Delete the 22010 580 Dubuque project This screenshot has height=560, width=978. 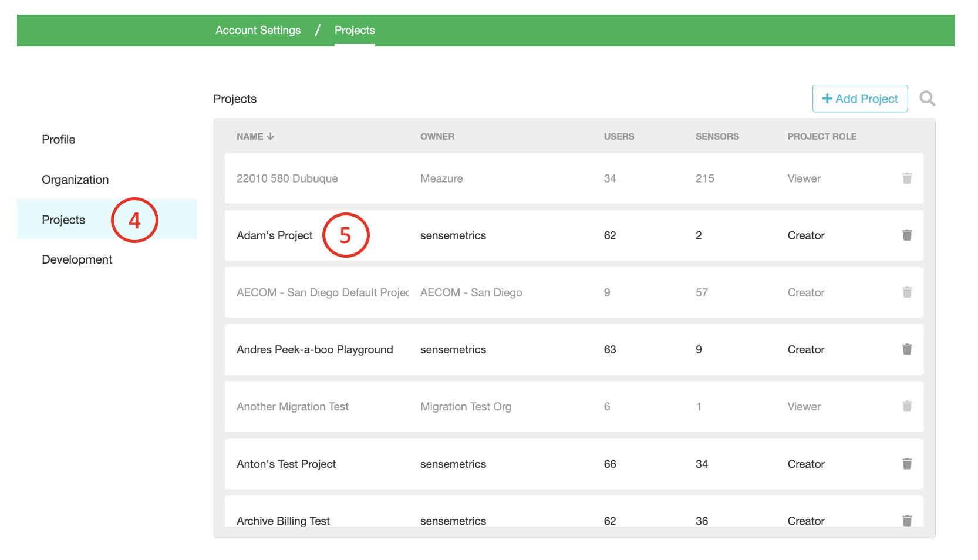pyautogui.click(x=907, y=178)
